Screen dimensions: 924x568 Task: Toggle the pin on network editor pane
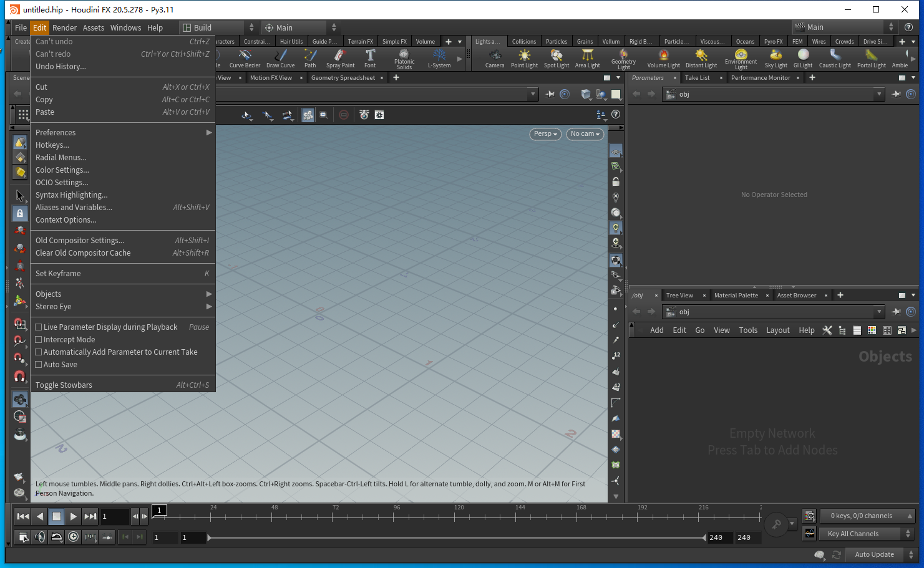point(896,312)
